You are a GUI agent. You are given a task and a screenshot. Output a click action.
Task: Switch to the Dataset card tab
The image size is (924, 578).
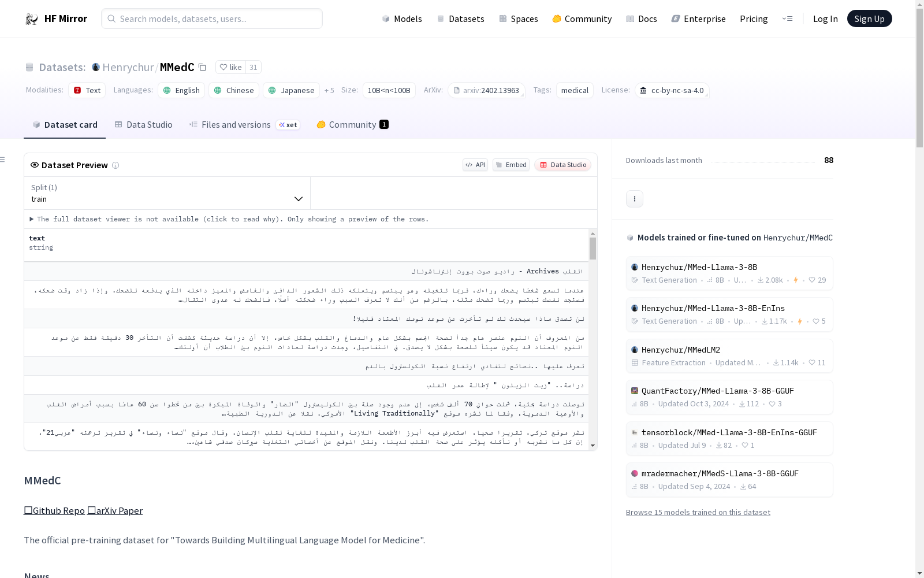pos(65,125)
